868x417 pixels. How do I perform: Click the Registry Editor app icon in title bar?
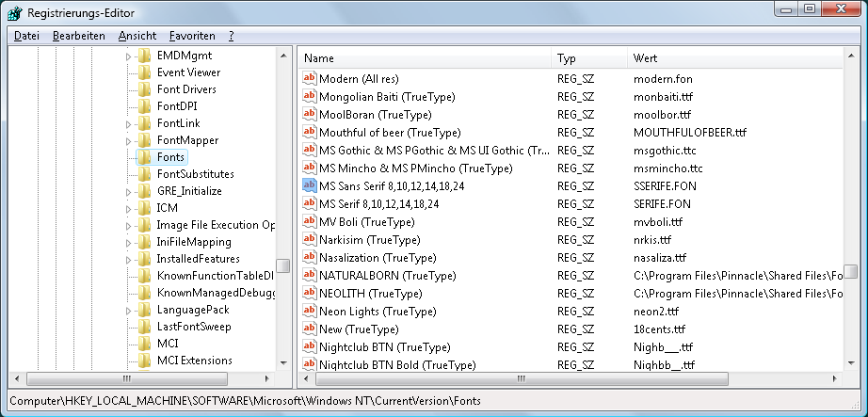(15, 13)
